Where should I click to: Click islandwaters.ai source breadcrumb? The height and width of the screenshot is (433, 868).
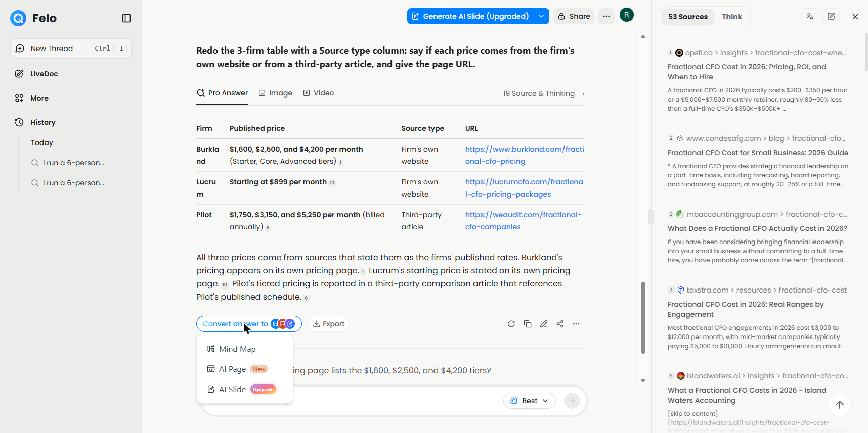[767, 376]
